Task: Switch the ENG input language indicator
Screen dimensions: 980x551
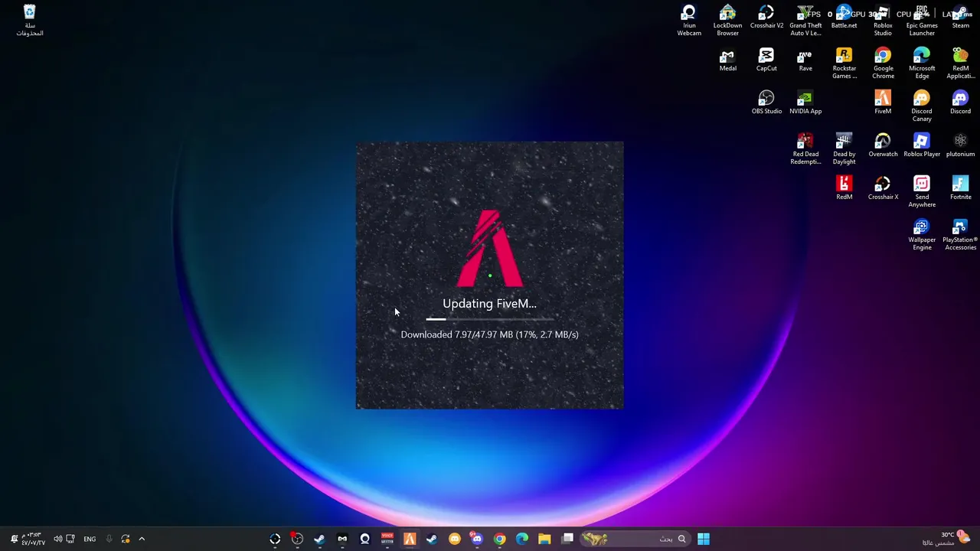Action: pos(90,539)
